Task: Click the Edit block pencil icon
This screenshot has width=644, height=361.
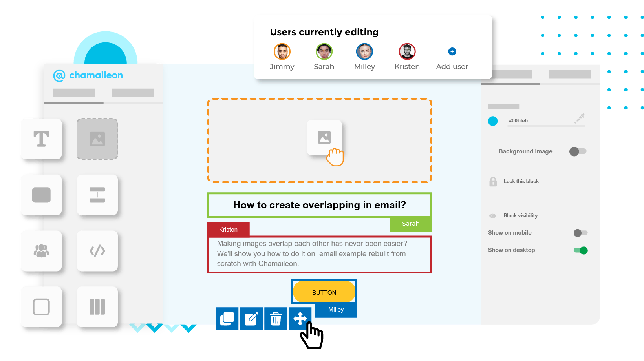Action: (x=251, y=319)
